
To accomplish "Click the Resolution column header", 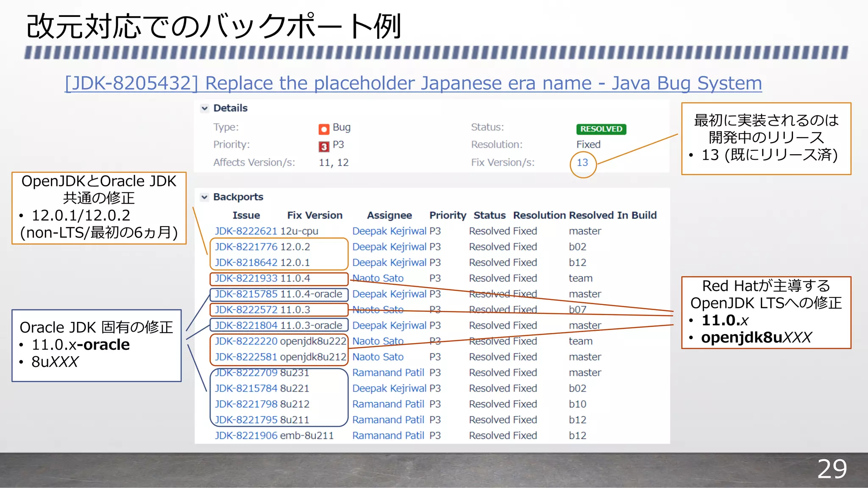I will point(540,215).
